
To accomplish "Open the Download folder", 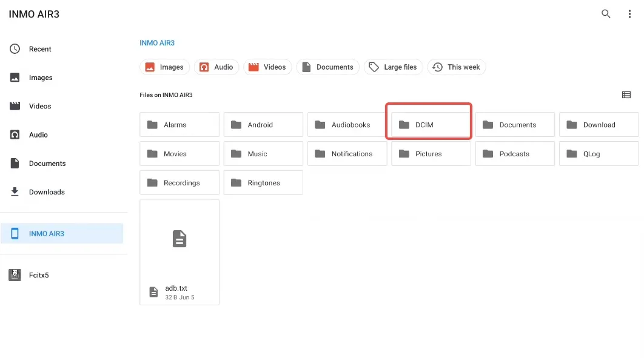I will (x=599, y=125).
